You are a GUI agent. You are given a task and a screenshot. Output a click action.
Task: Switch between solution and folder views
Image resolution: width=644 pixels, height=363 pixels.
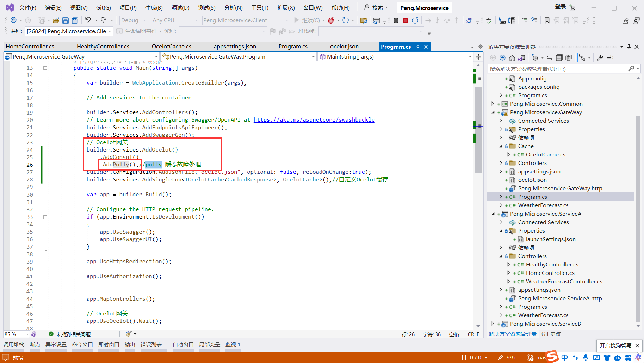pos(522,58)
